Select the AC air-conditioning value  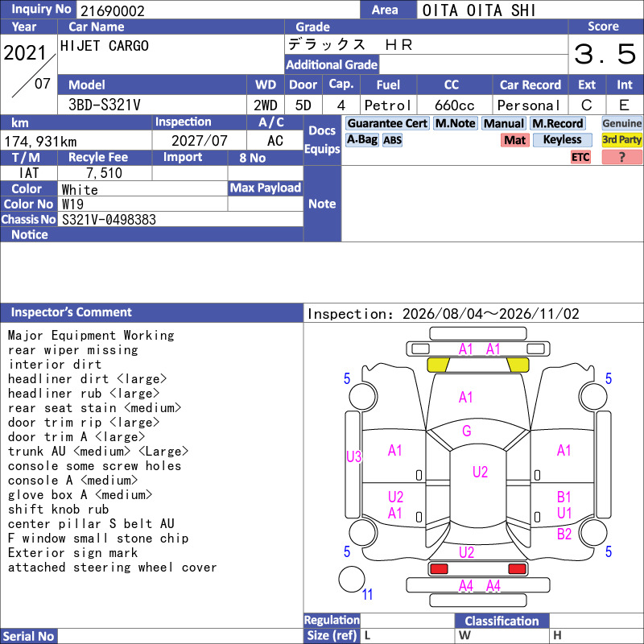pyautogui.click(x=275, y=141)
